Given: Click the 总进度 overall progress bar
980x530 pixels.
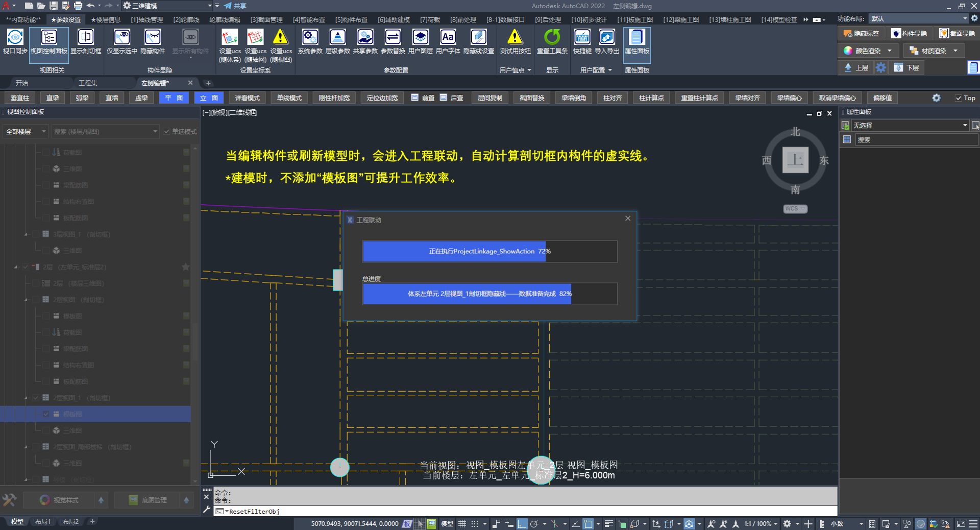Looking at the screenshot, I should 489,294.
